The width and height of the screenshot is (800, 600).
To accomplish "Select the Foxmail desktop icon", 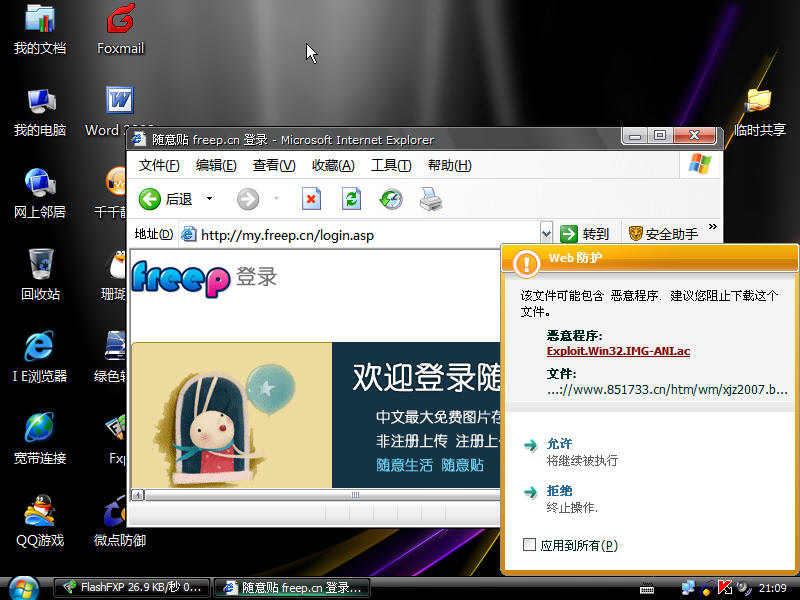I will tap(120, 30).
